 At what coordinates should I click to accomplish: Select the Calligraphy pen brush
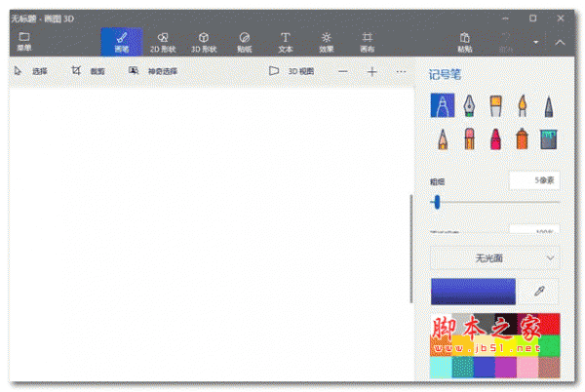pyautogui.click(x=469, y=105)
